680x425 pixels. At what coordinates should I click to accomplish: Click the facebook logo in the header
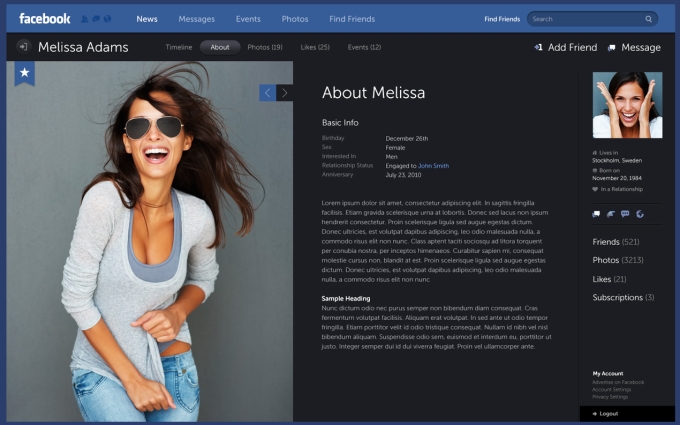tap(45, 19)
